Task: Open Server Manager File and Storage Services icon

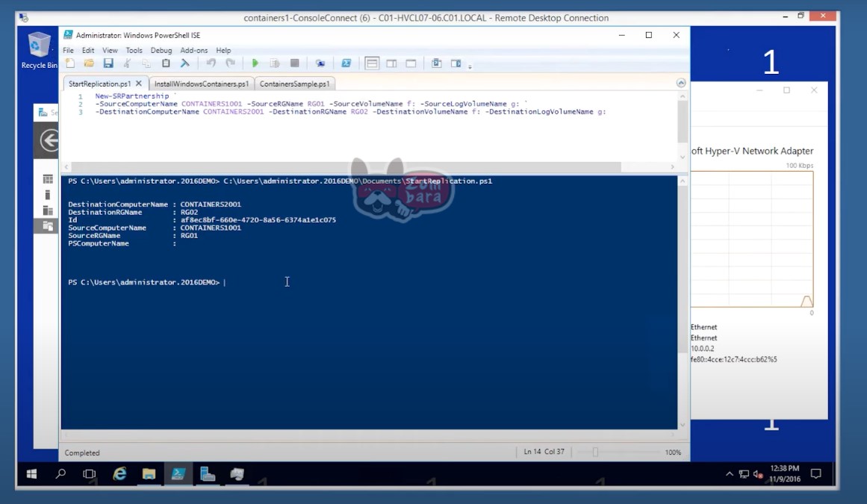Action: [x=48, y=225]
